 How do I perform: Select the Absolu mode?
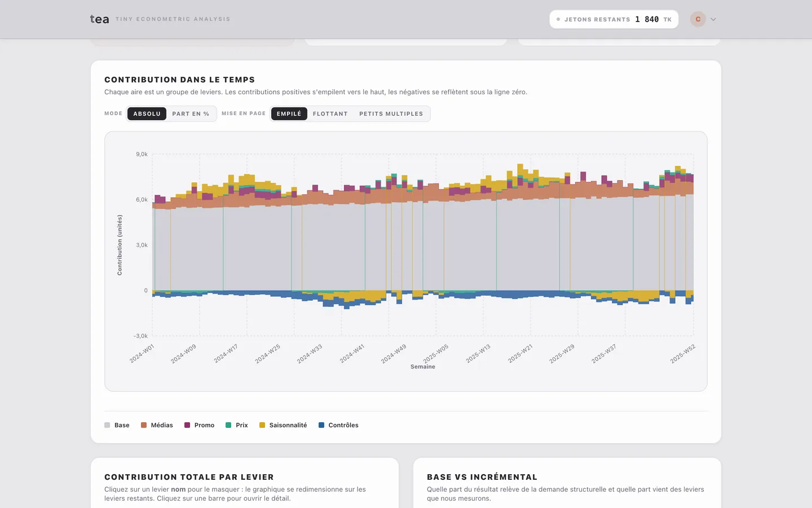click(147, 113)
